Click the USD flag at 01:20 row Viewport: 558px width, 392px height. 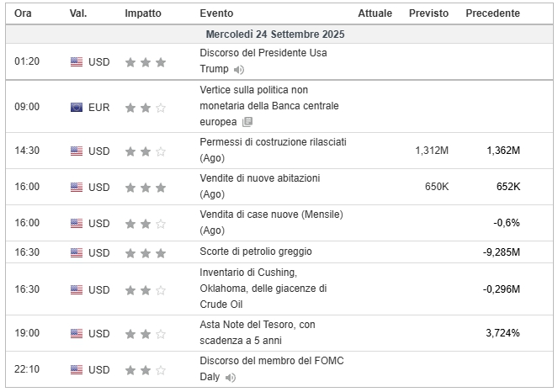point(77,61)
